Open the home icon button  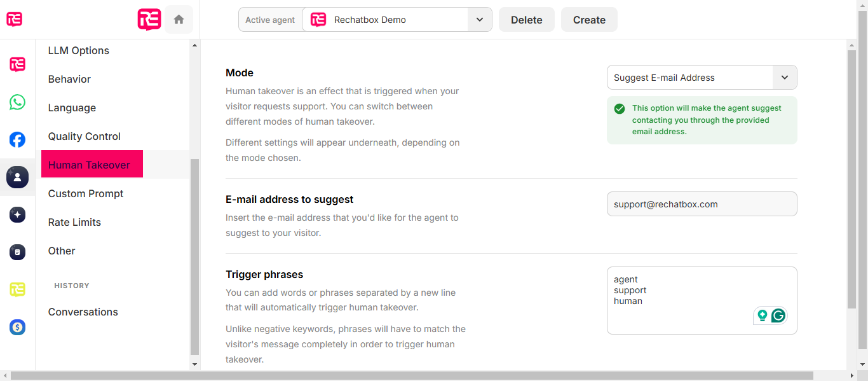click(x=179, y=20)
